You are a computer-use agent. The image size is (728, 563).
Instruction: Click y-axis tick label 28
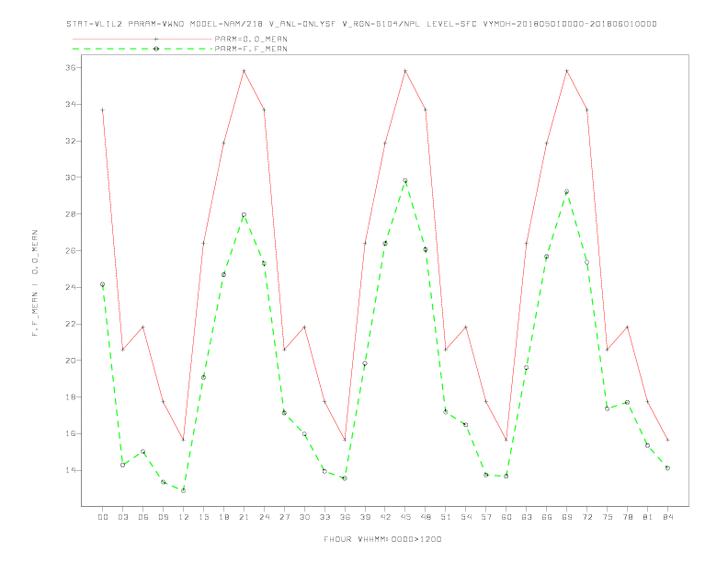point(70,214)
